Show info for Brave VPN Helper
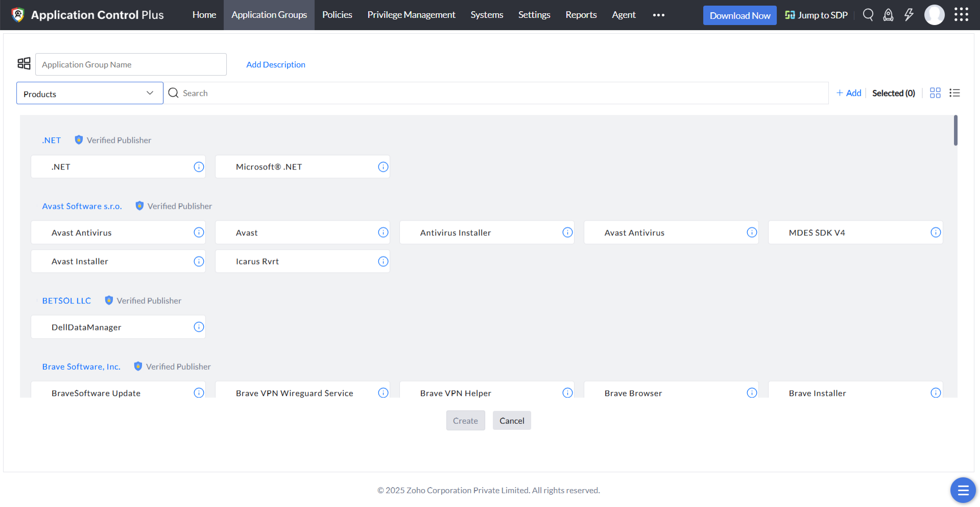This screenshot has width=980, height=507. pos(567,393)
